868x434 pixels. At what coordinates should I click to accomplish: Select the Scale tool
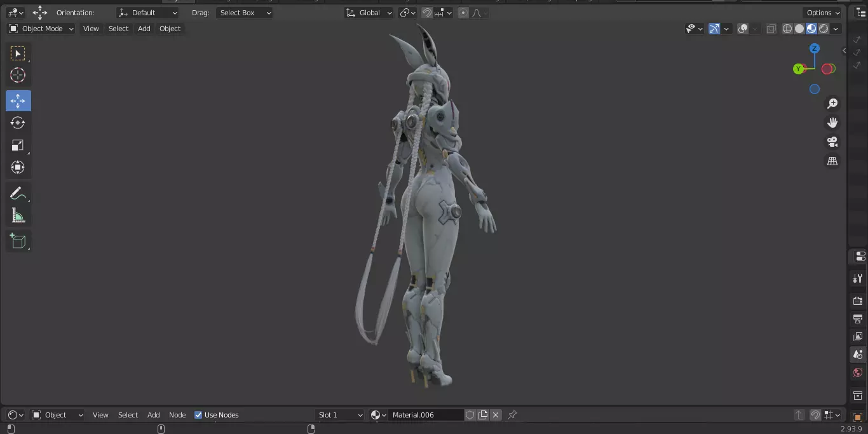(18, 145)
